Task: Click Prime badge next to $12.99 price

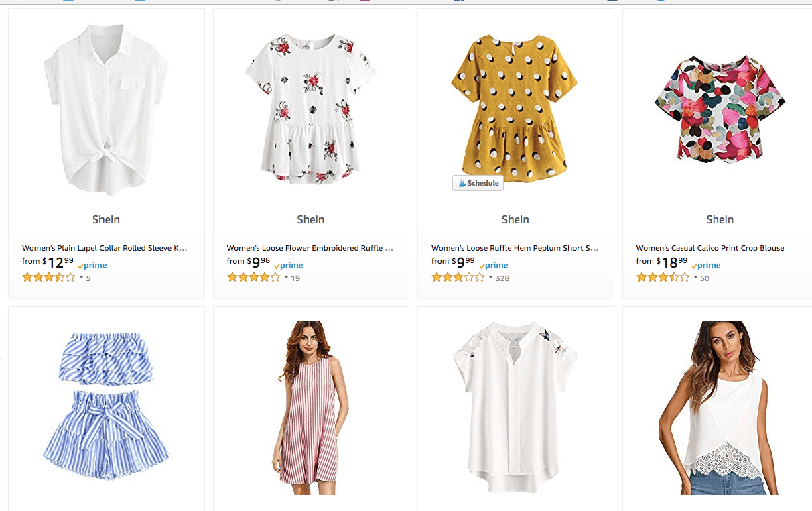Action: [92, 266]
